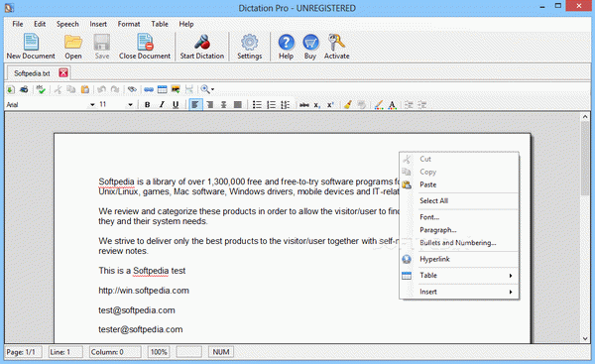
Task: Click the print icon in small toolbar
Action: 24,89
